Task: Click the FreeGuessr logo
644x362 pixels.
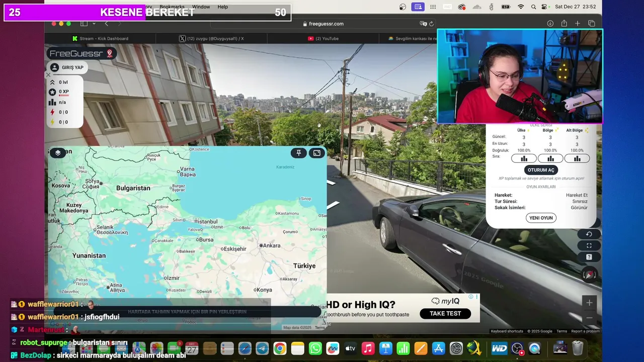Action: (82, 53)
